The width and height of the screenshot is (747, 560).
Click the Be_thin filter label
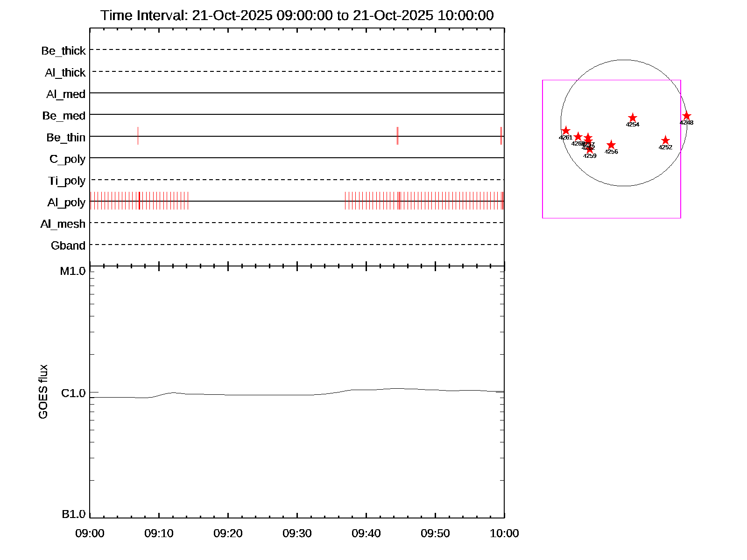pos(66,138)
